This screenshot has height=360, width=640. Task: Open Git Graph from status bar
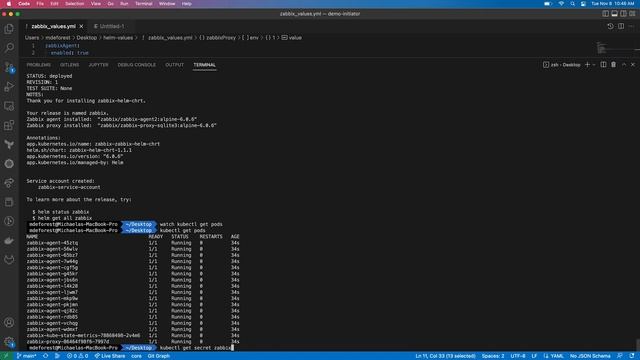158,356
